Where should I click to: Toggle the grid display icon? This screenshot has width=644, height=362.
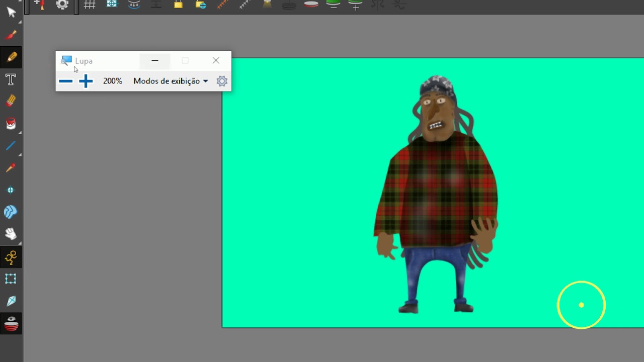(x=90, y=5)
